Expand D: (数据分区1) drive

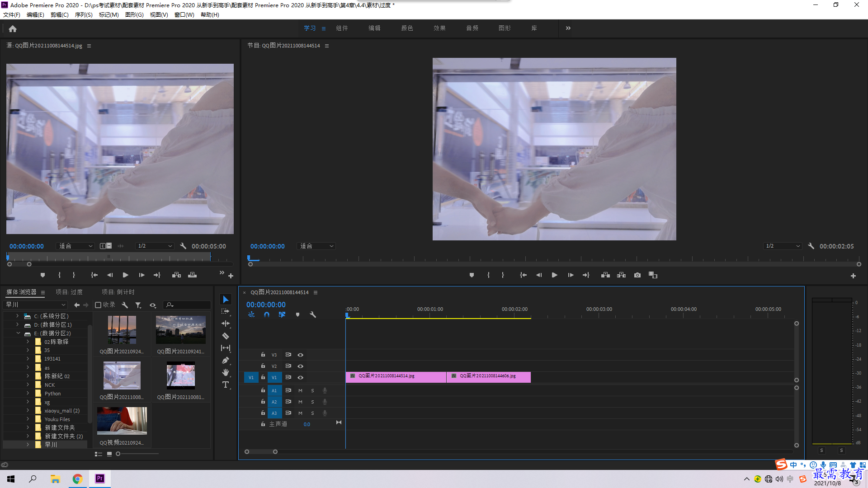pyautogui.click(x=17, y=324)
